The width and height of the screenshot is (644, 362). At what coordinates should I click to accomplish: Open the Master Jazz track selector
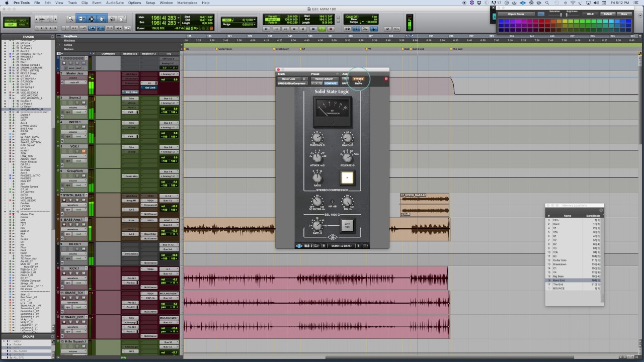[290, 79]
